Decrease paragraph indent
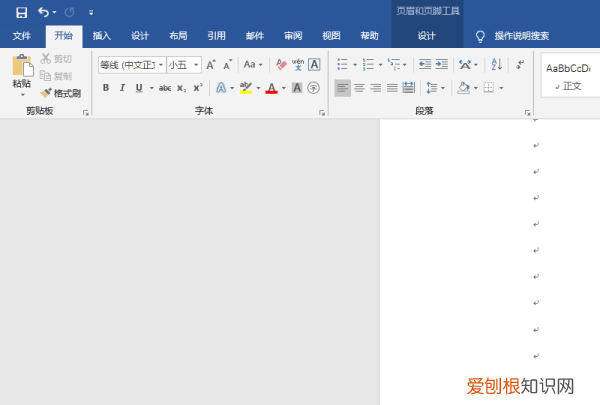This screenshot has height=405, width=600. pyautogui.click(x=425, y=64)
